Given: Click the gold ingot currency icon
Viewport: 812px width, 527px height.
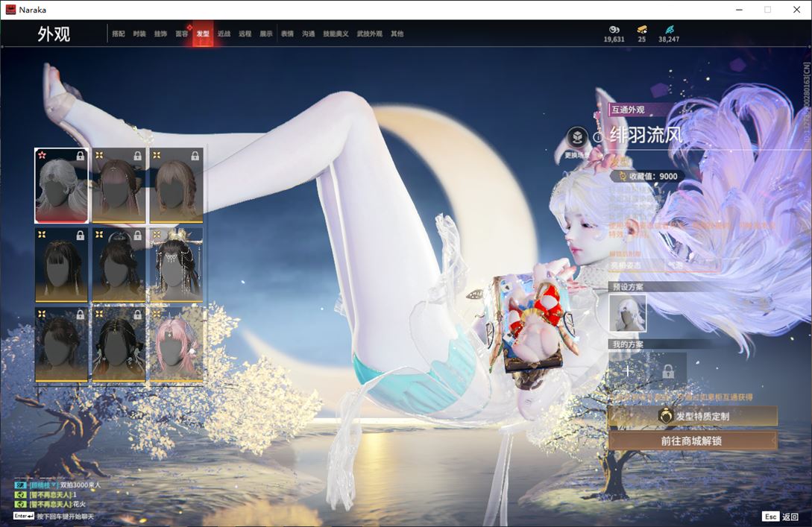Looking at the screenshot, I should pos(641,30).
